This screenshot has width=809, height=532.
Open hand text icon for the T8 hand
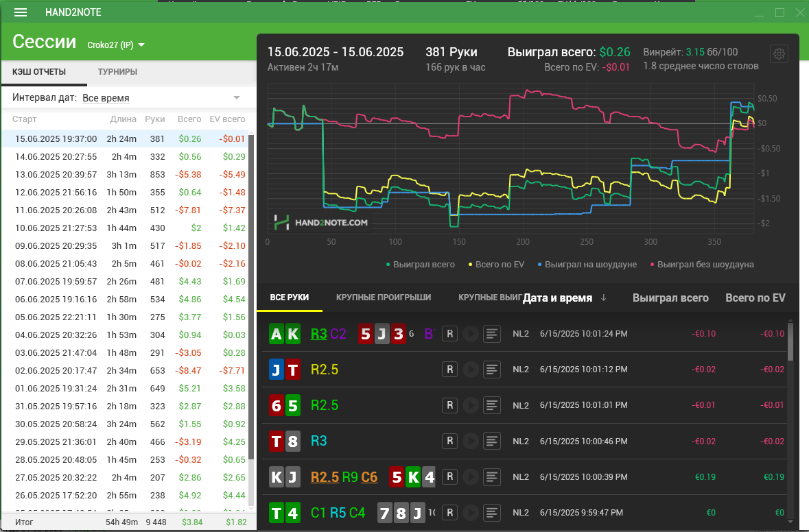click(x=492, y=442)
